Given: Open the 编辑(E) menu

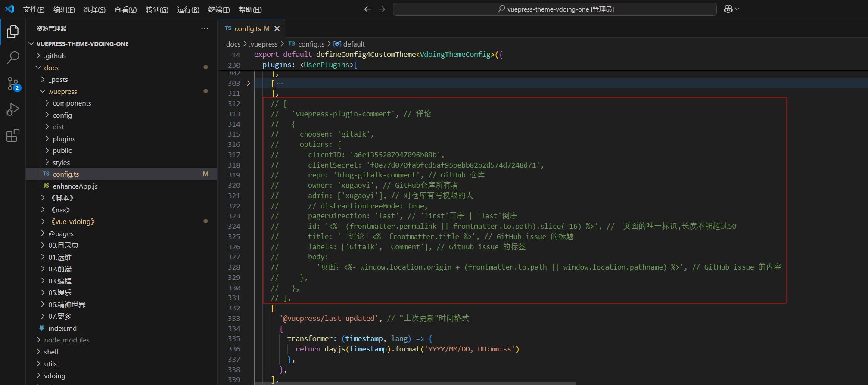Looking at the screenshot, I should 64,9.
